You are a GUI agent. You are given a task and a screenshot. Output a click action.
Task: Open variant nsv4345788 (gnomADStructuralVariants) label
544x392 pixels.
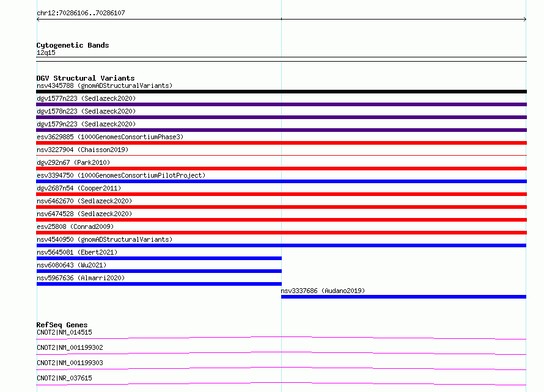click(x=105, y=85)
